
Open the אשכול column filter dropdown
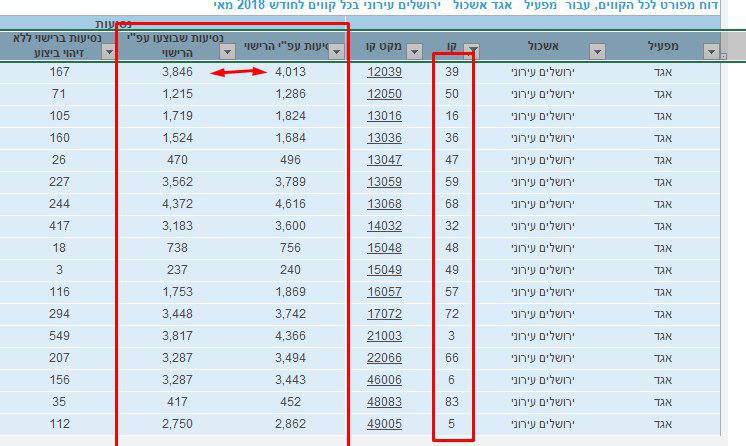coord(598,52)
